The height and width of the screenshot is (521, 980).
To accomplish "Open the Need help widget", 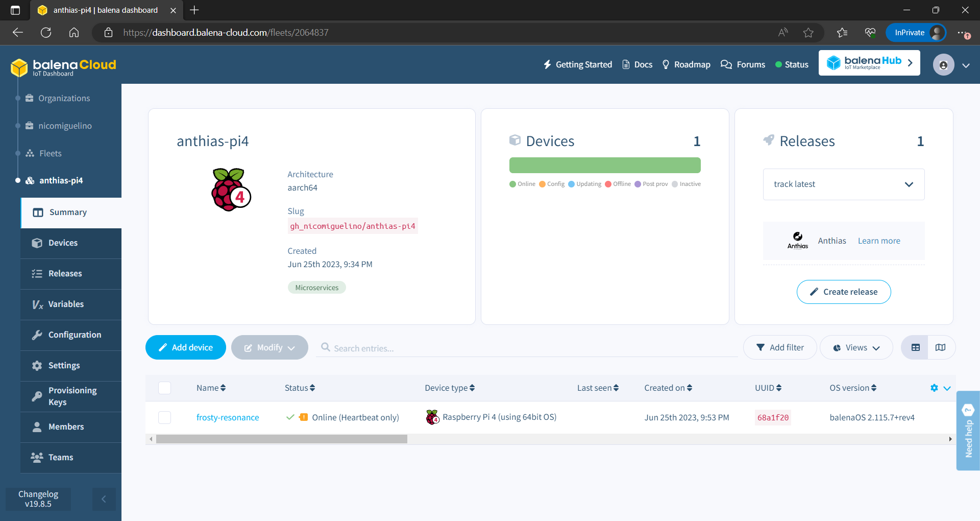I will (968, 430).
